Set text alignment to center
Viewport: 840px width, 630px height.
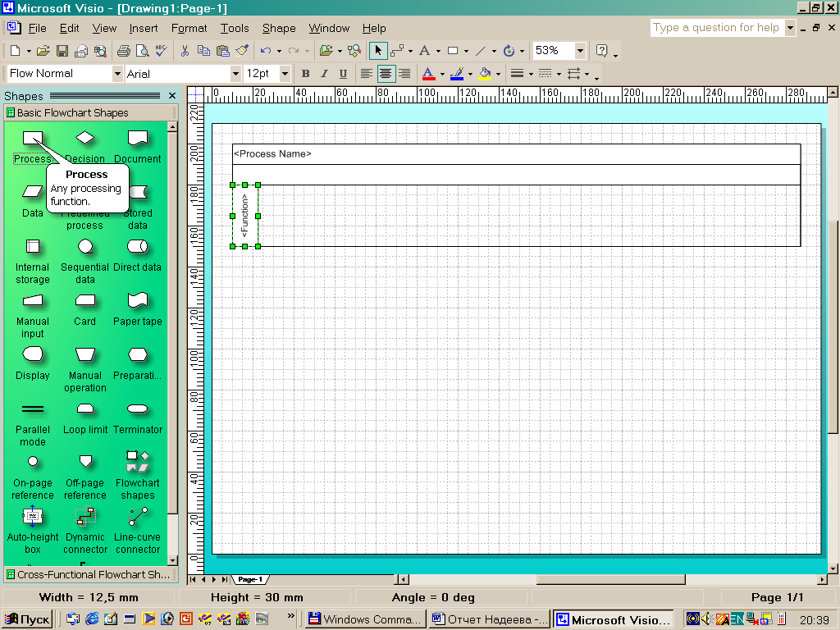pos(386,73)
